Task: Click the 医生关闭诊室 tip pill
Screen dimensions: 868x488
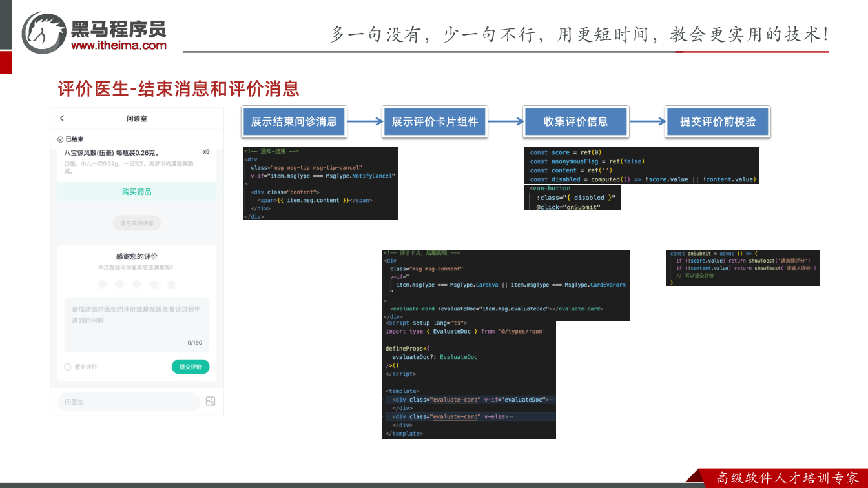Action: click(137, 223)
